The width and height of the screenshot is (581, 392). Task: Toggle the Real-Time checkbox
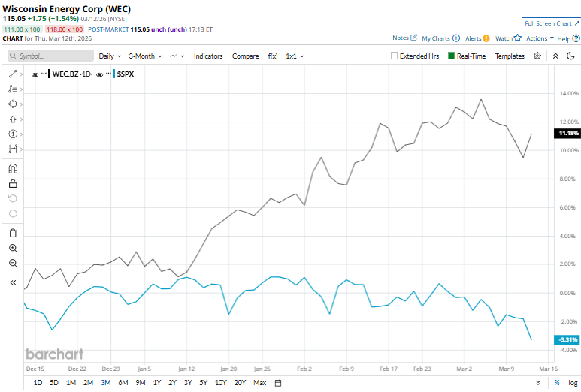pyautogui.click(x=451, y=56)
